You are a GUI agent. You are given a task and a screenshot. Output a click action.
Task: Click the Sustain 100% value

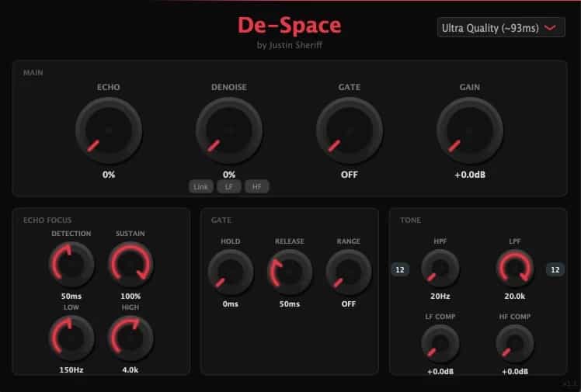tap(130, 296)
